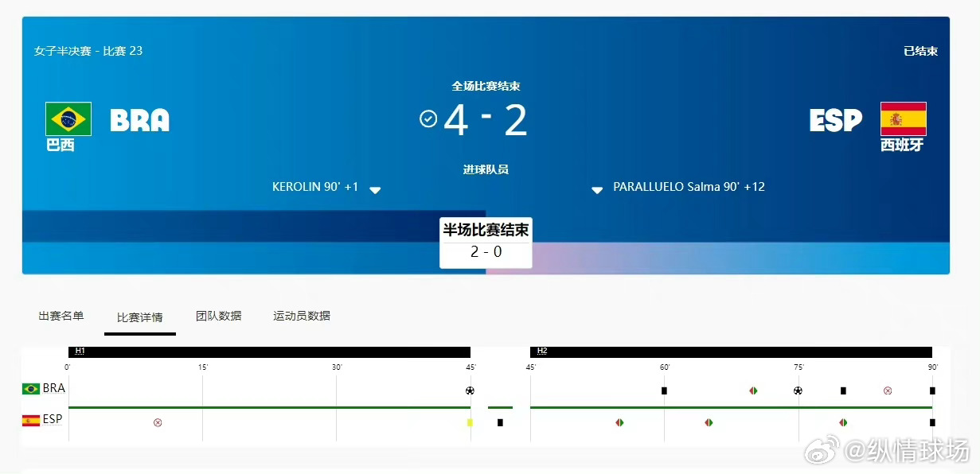Select the substitution icon at 70' on BRA timeline
980x474 pixels.
pos(753,390)
